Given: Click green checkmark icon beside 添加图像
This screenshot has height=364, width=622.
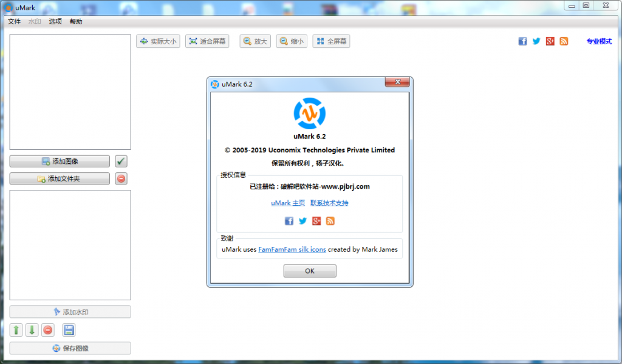Looking at the screenshot, I should coord(121,161).
